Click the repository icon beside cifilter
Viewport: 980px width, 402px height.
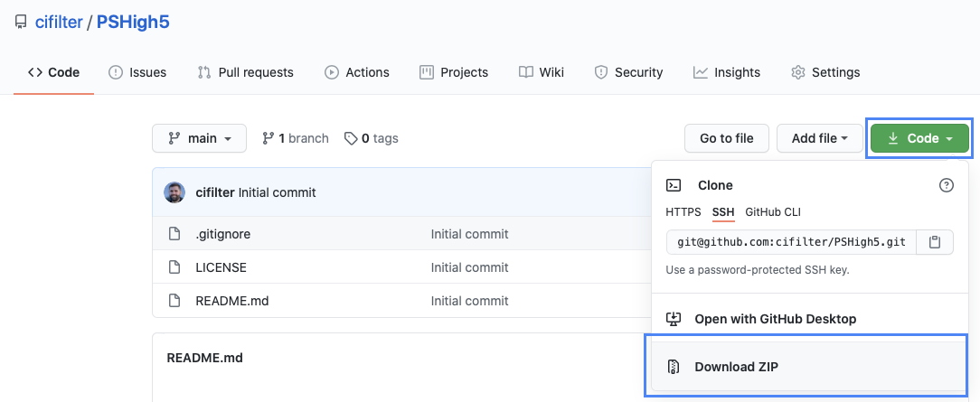[21, 22]
